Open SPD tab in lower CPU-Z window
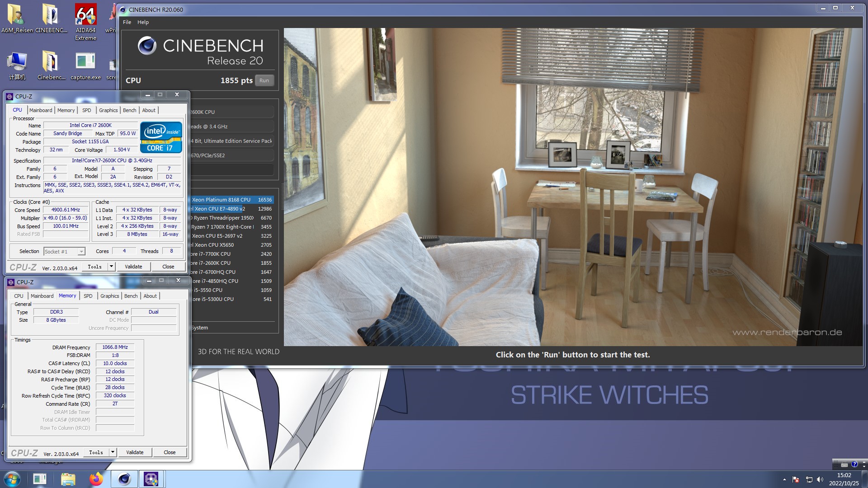The height and width of the screenshot is (488, 868). [x=88, y=296]
